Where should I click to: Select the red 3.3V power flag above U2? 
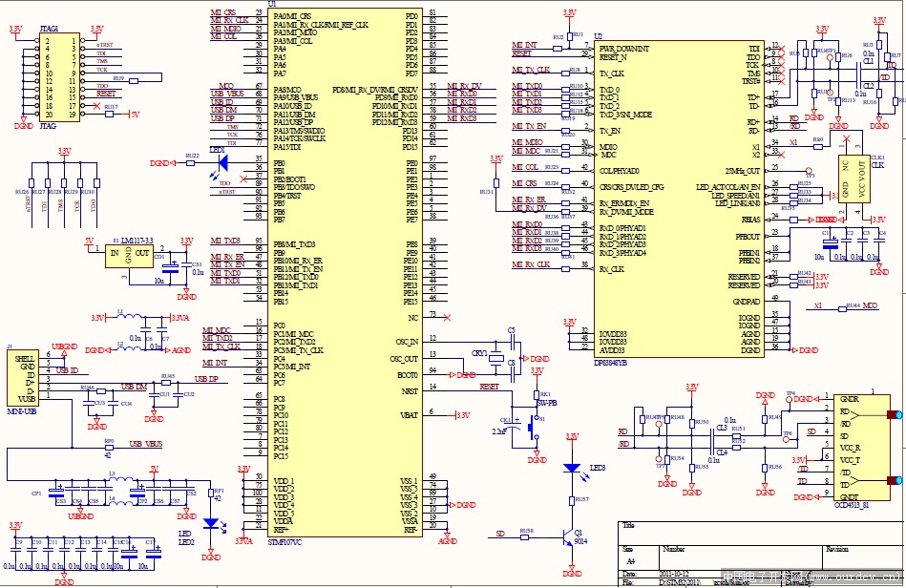pyautogui.click(x=568, y=14)
